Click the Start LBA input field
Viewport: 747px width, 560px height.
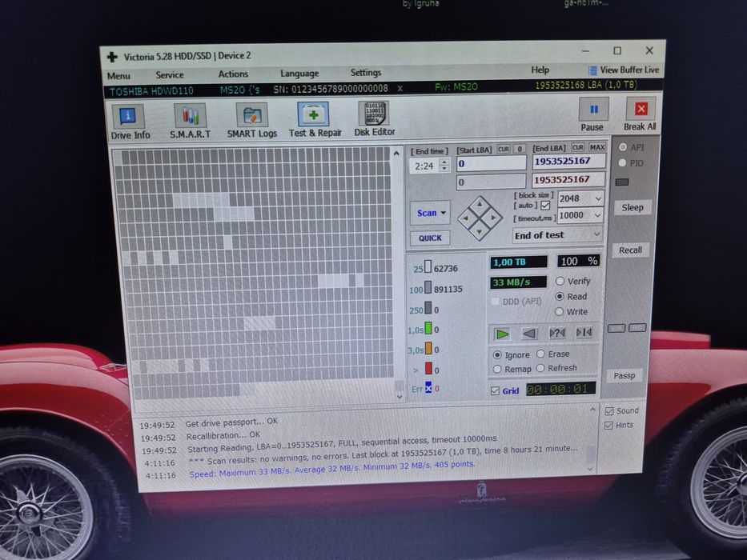(491, 163)
